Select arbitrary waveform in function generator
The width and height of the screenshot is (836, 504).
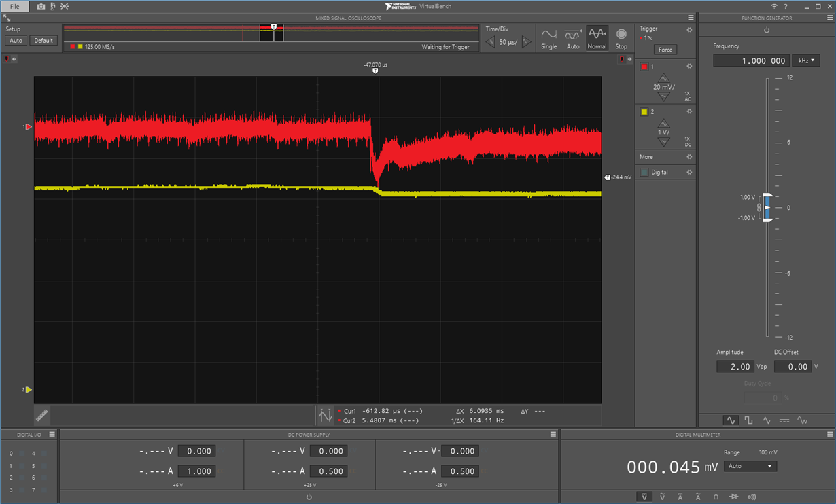[803, 420]
